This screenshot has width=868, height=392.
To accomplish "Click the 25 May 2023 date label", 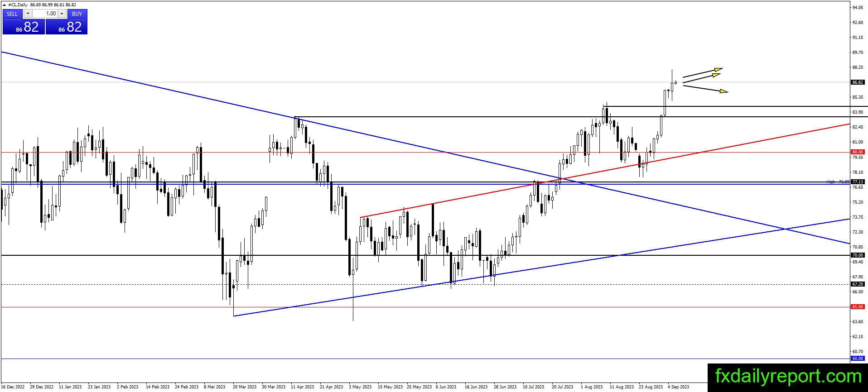I will click(419, 387).
